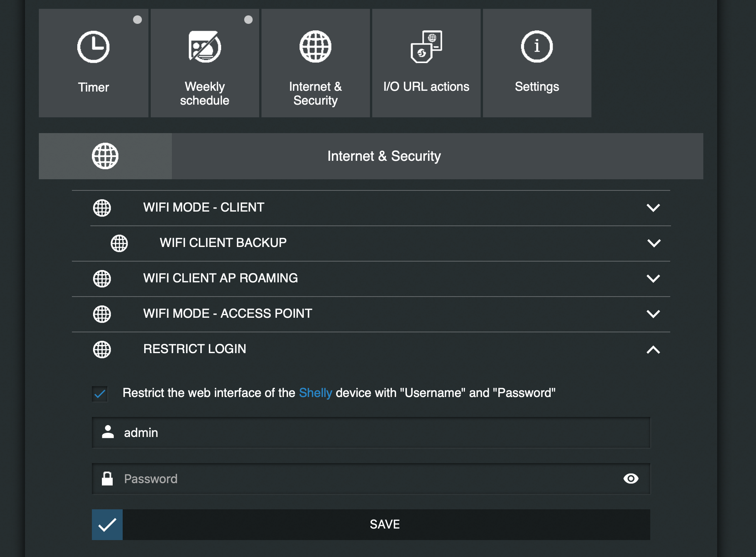The width and height of the screenshot is (756, 557).
Task: Click globe icon beside WIFI CLIENT BACKUP
Action: point(119,243)
